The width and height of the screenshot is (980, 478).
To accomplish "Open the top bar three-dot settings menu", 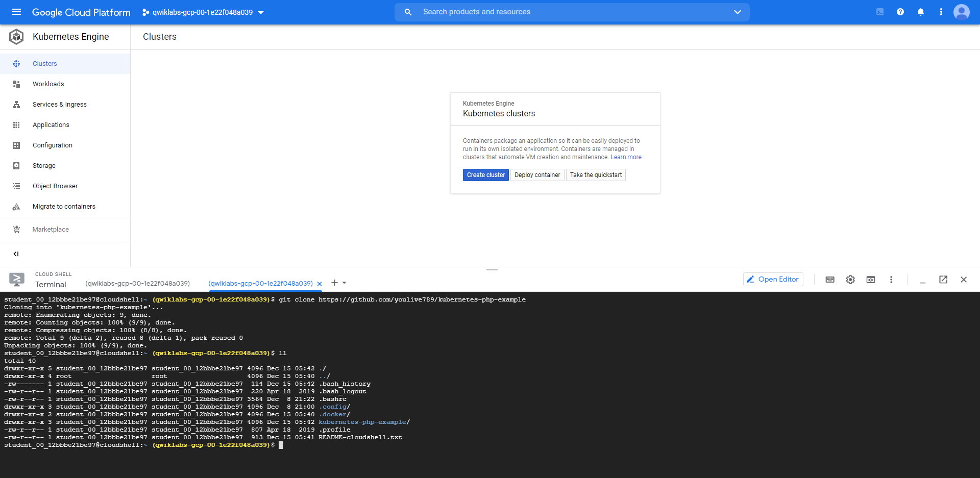I will (941, 12).
